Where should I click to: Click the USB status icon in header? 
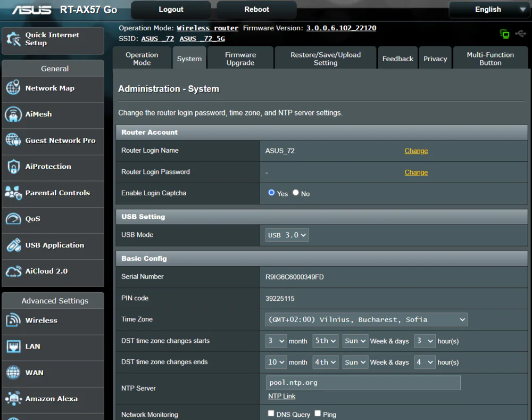click(520, 34)
